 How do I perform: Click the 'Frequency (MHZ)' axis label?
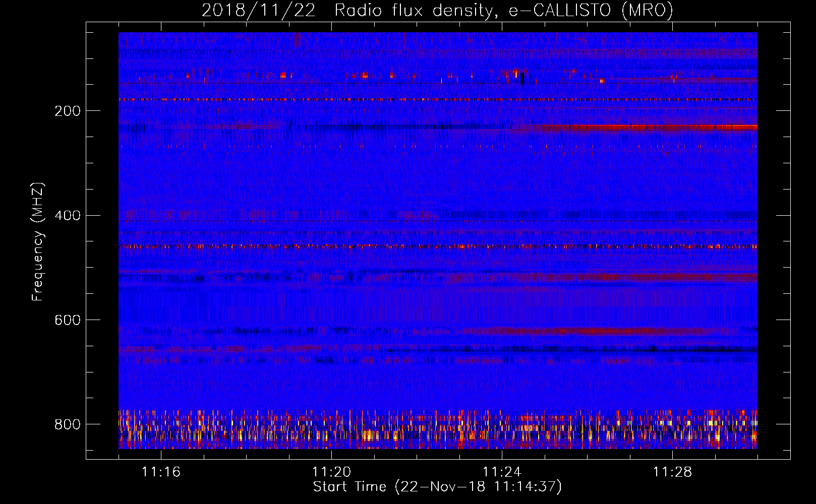[38, 241]
